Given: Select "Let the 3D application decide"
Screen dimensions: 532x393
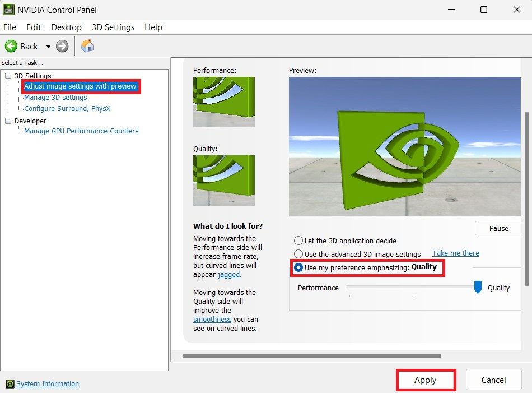Looking at the screenshot, I should pos(298,241).
